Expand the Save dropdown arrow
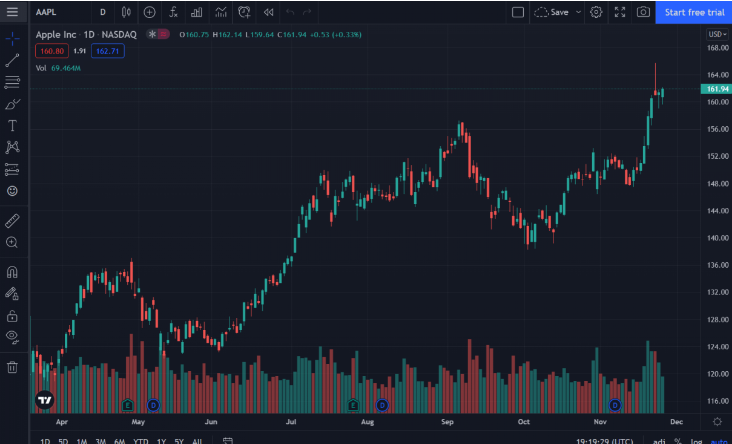Viewport: 732px width, 444px height. tap(578, 12)
